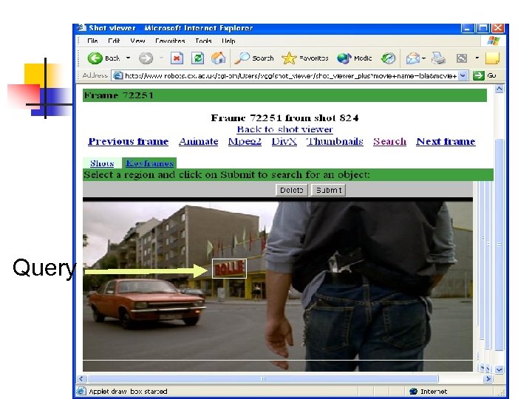Open the Edit menu
This screenshot has height=399, width=532.
[114, 41]
